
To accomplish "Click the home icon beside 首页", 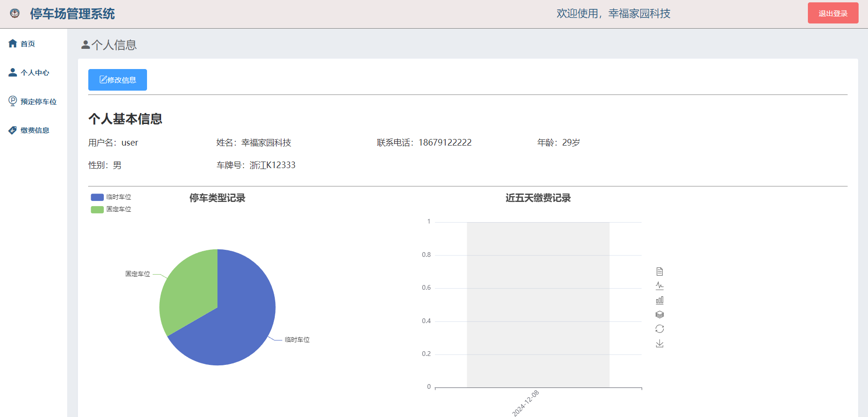I will 13,43.
